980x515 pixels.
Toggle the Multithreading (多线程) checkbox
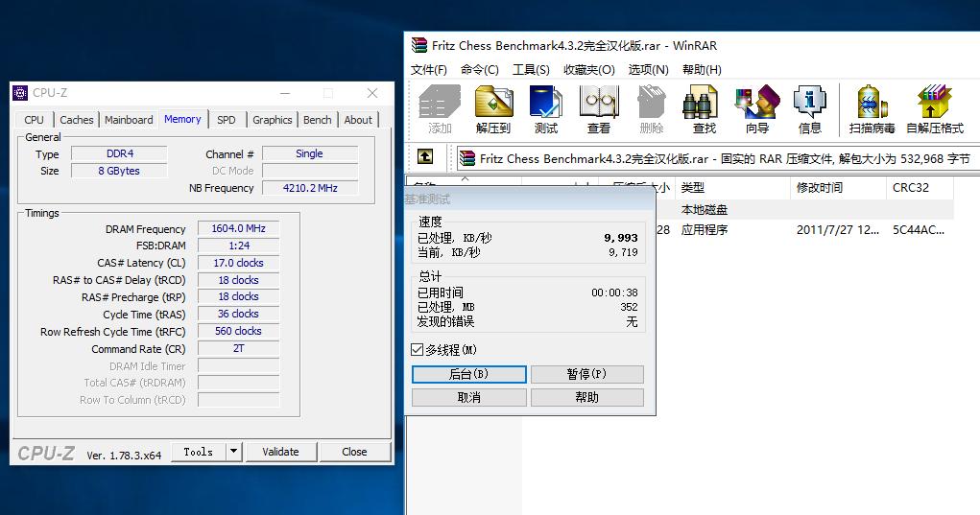pyautogui.click(x=417, y=350)
